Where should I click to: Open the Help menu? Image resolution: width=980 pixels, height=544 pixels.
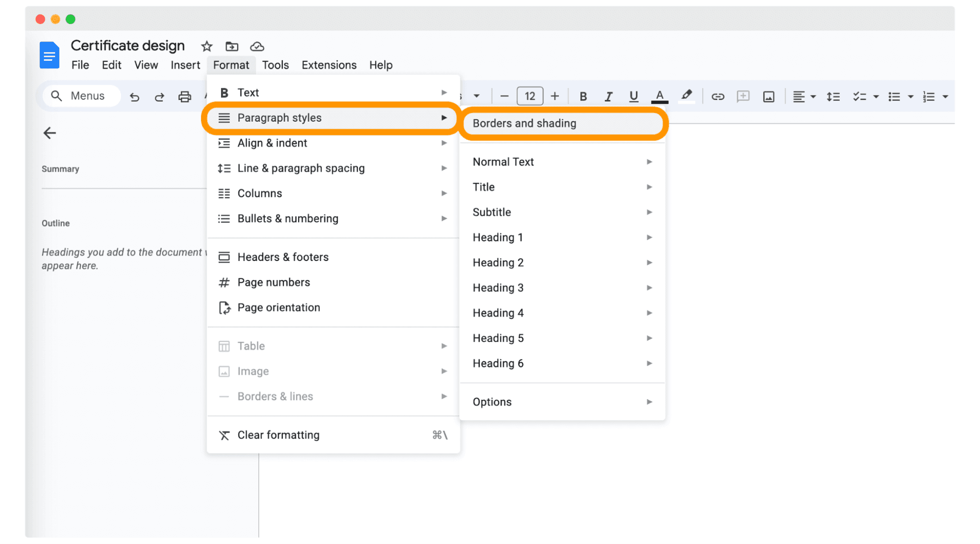pyautogui.click(x=381, y=65)
